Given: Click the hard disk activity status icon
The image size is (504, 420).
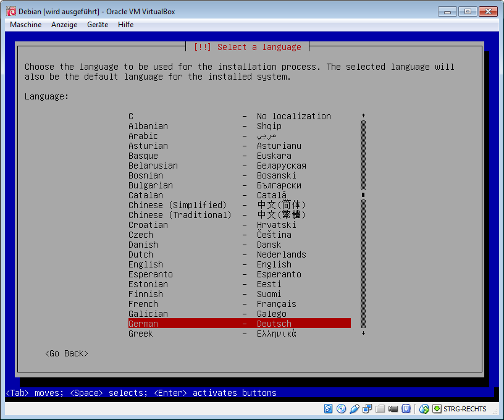Looking at the screenshot, I should (x=328, y=409).
